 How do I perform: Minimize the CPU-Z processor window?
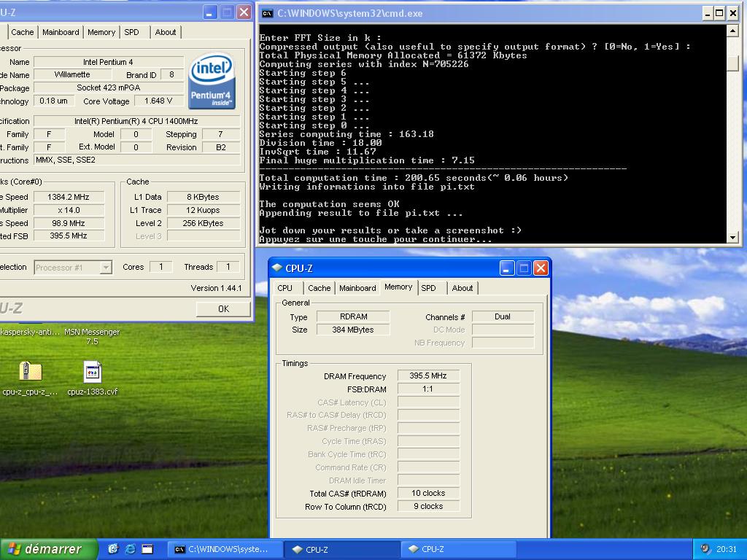coord(210,12)
